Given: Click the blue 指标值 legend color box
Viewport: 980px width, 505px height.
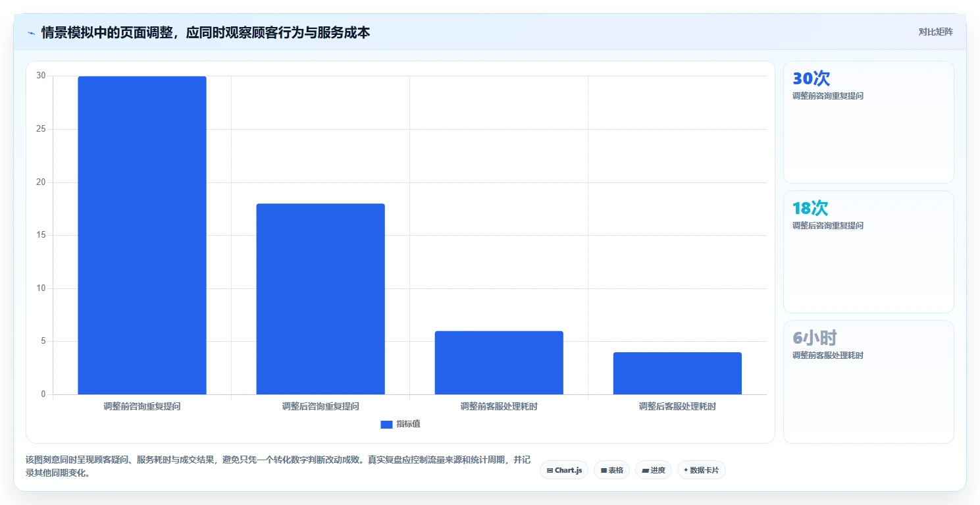Looking at the screenshot, I should pyautogui.click(x=386, y=424).
